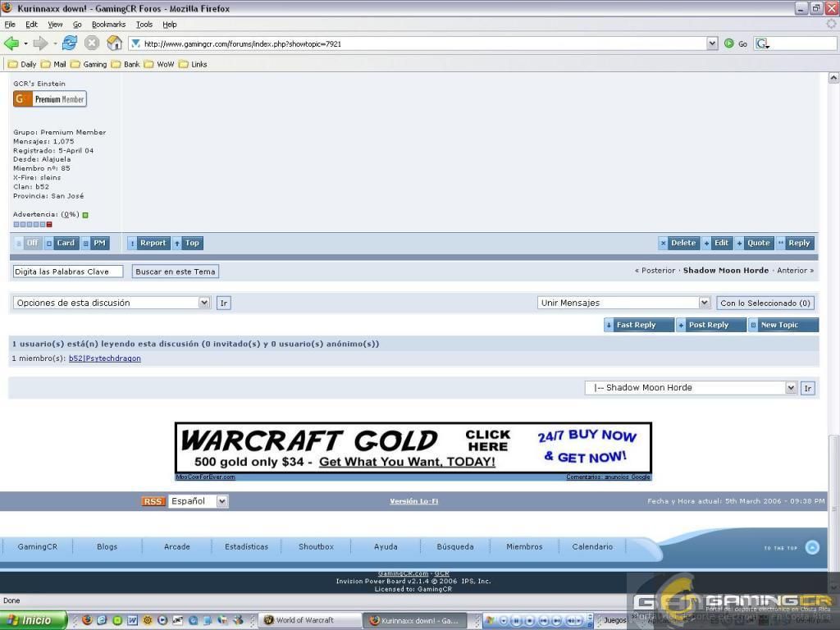The image size is (840, 630).
Task: Open b52|Psytechdragon member link
Action: [104, 358]
